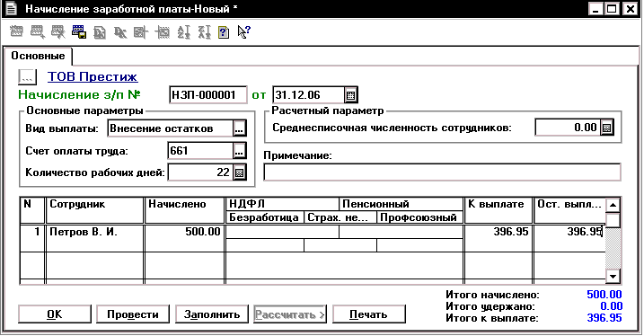Click the Сотрудник column header
The height and width of the screenshot is (336, 644).
point(95,211)
